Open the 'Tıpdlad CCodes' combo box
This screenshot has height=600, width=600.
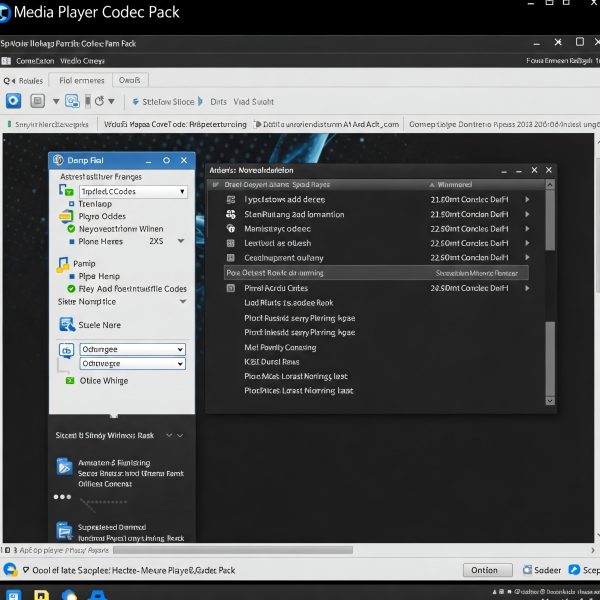click(133, 191)
